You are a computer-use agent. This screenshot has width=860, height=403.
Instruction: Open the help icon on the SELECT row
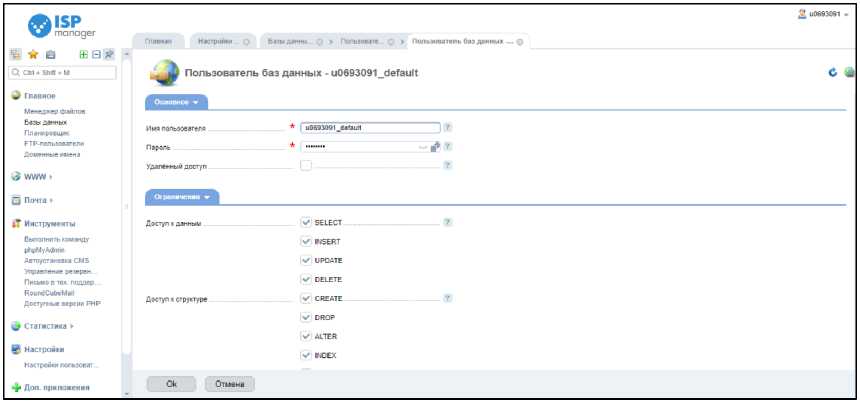click(x=448, y=223)
